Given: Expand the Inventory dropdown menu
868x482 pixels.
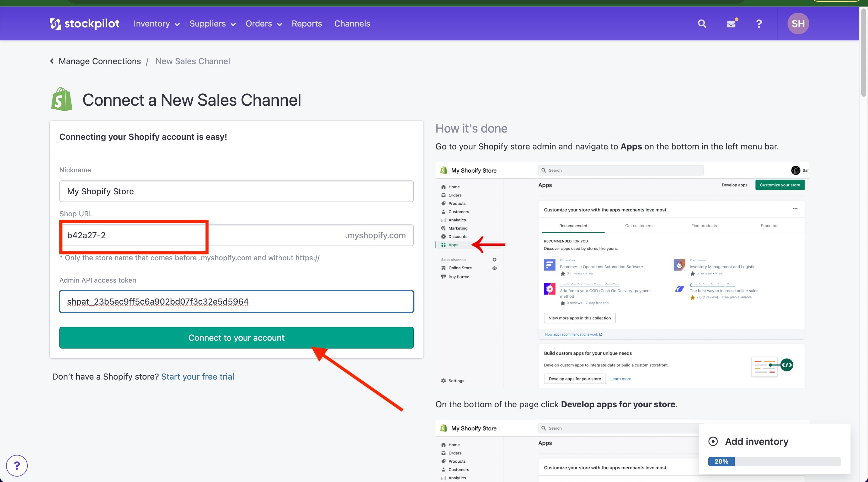Looking at the screenshot, I should tap(157, 23).
